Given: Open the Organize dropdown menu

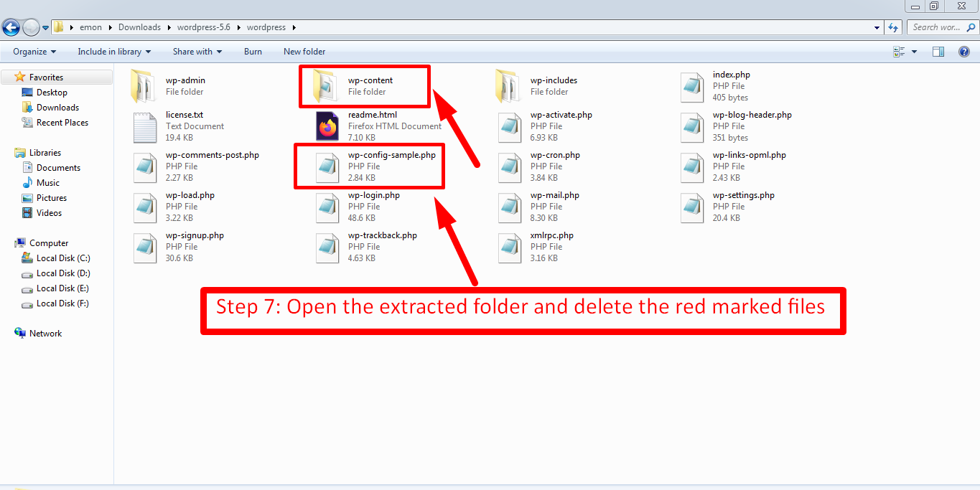Looking at the screenshot, I should (x=34, y=52).
